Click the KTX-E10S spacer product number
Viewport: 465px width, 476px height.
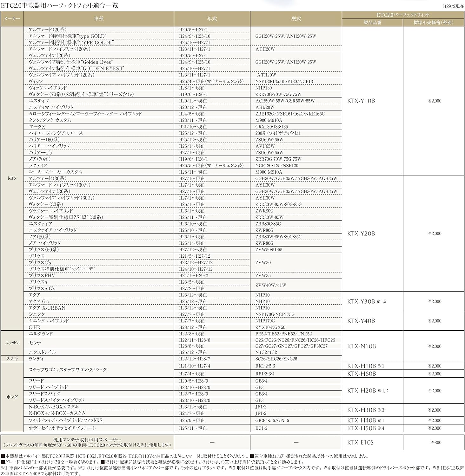[x=360, y=442]
